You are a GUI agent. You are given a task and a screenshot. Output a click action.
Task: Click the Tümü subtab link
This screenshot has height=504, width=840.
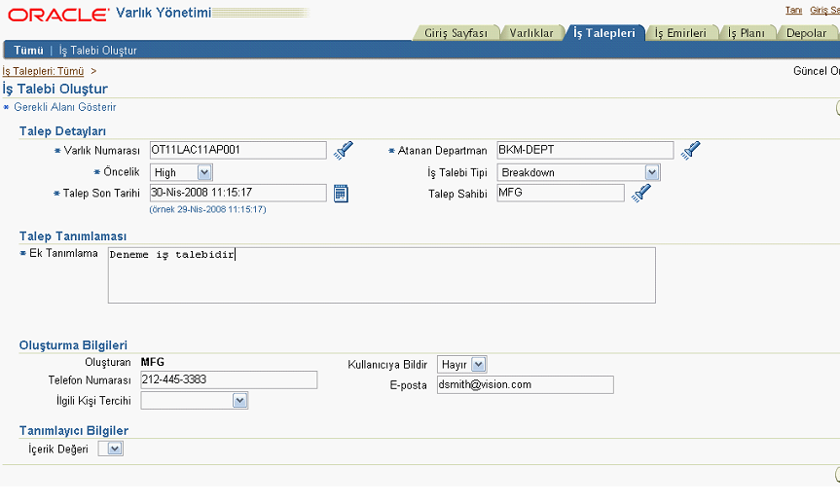coord(28,50)
